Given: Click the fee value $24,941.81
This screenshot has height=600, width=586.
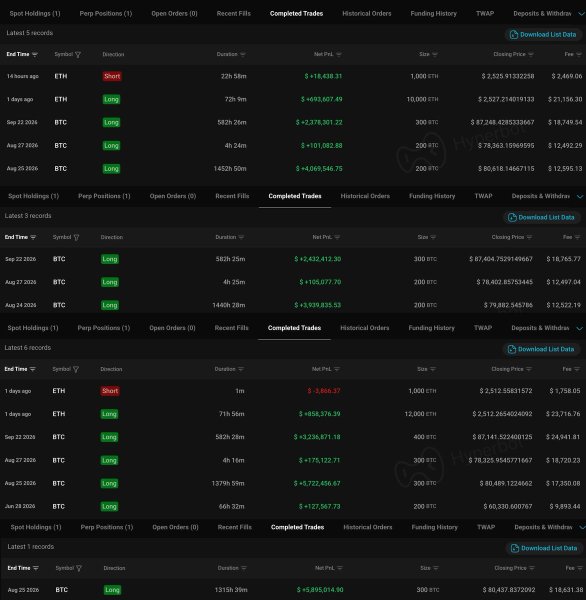Looking at the screenshot, I should (563, 437).
